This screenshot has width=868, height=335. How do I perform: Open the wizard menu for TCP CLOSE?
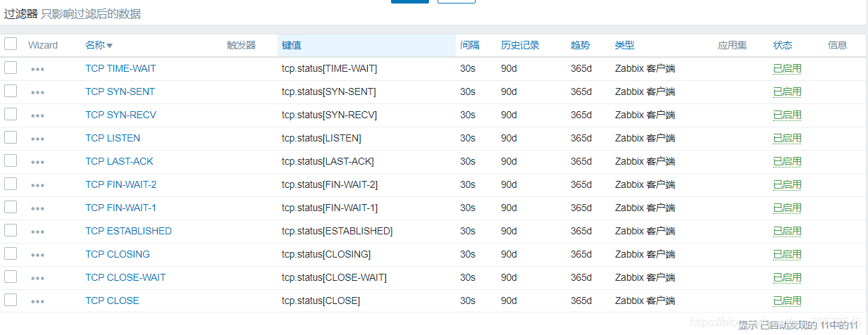click(38, 302)
